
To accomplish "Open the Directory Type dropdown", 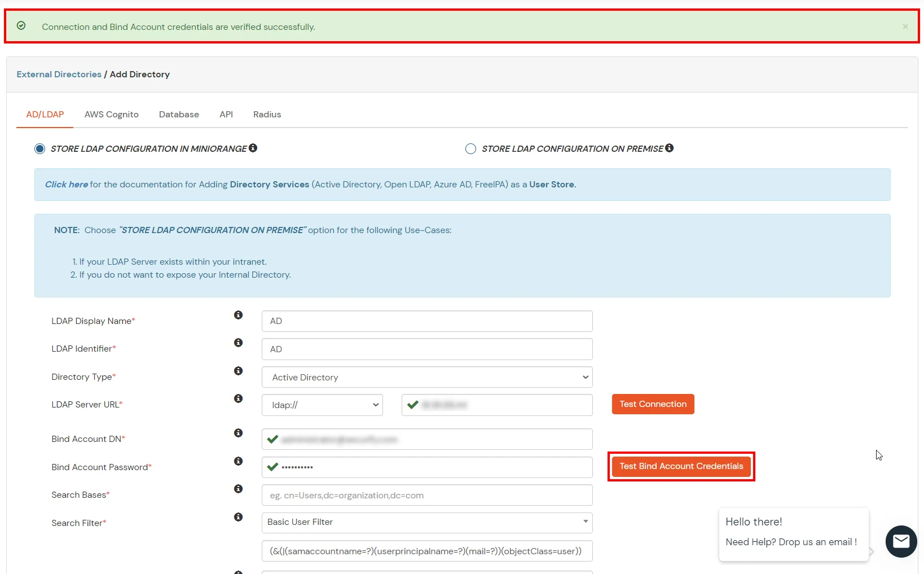I will [427, 377].
